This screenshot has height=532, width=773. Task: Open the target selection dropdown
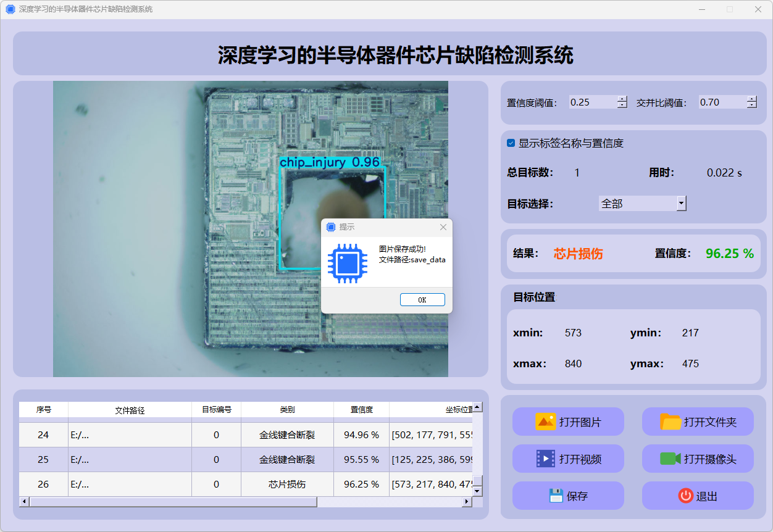click(681, 203)
